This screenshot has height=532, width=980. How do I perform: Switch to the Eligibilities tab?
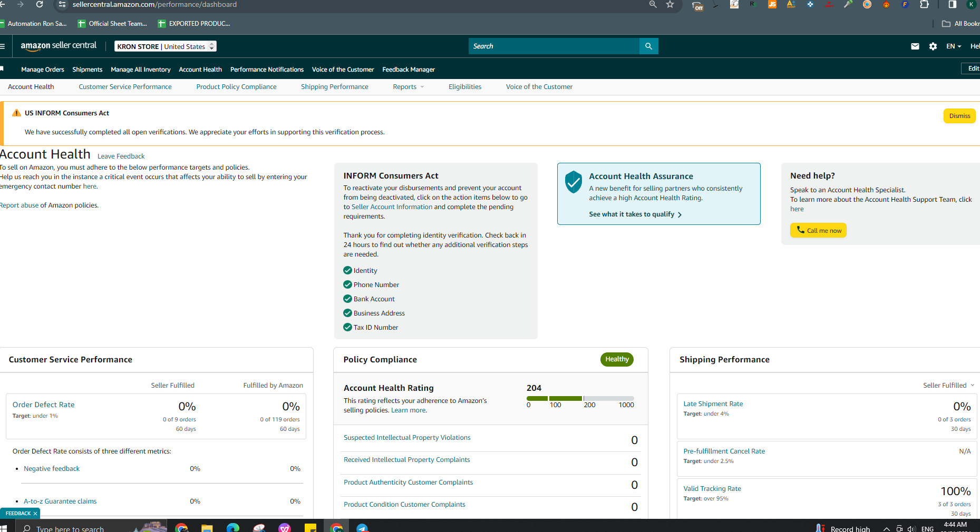(x=465, y=87)
